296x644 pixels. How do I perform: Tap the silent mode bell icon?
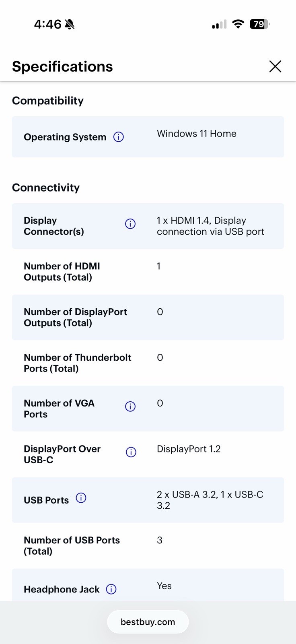tap(70, 24)
